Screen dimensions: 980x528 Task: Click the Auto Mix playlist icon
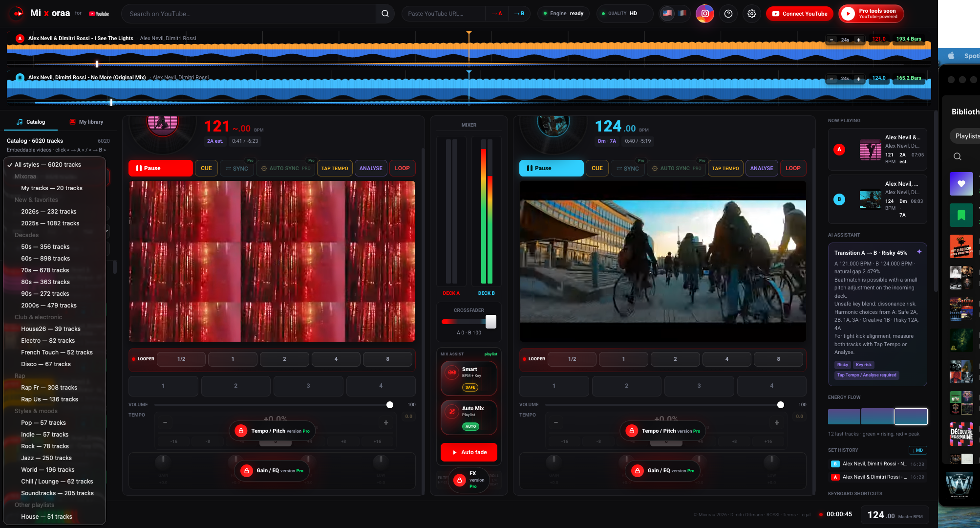(x=452, y=412)
